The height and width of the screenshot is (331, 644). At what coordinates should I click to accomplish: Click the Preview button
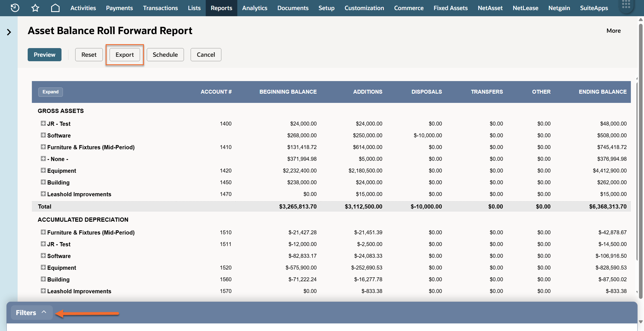(x=44, y=55)
